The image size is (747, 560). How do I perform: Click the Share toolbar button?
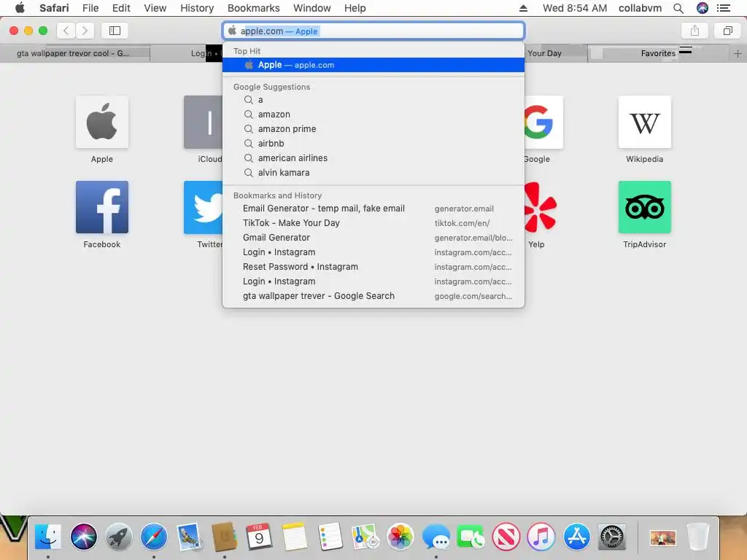click(694, 31)
